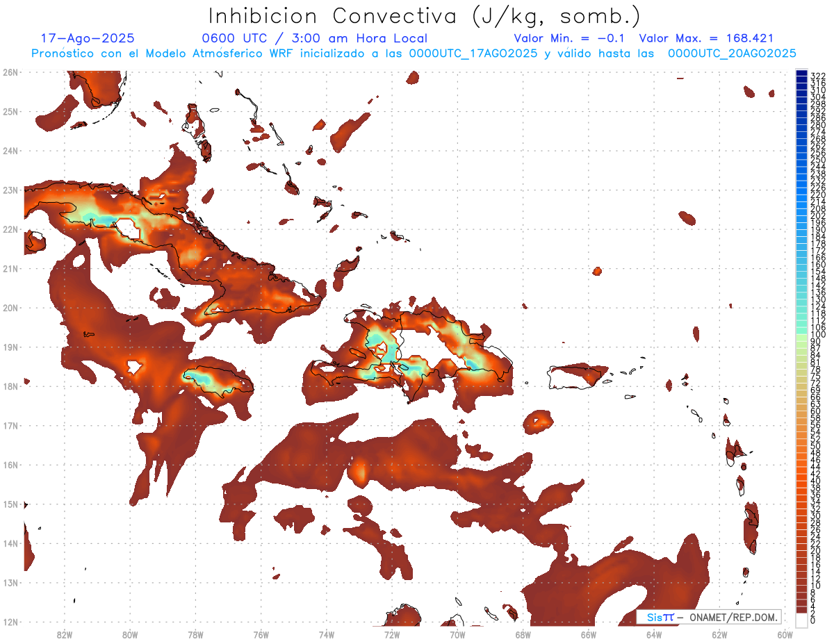This screenshot has height=644, width=834.
Task: Click the "220" legend value
Action: pyautogui.click(x=818, y=195)
